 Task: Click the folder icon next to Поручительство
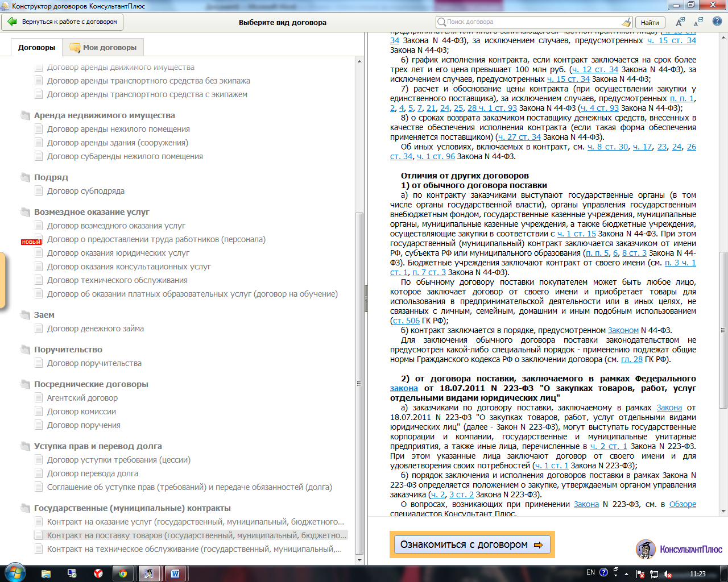click(26, 349)
